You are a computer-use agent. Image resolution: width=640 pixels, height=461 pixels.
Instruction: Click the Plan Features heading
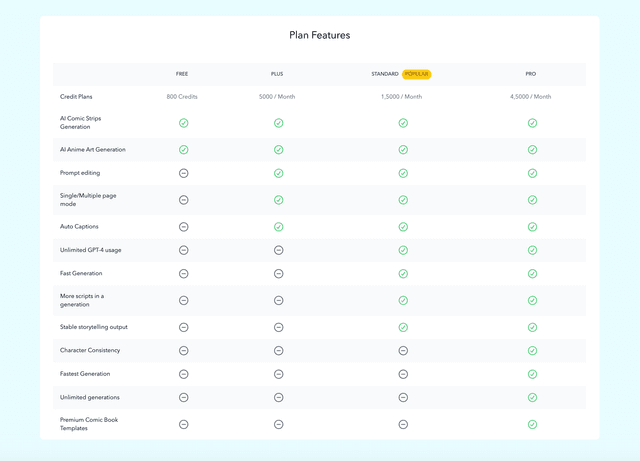click(x=320, y=35)
